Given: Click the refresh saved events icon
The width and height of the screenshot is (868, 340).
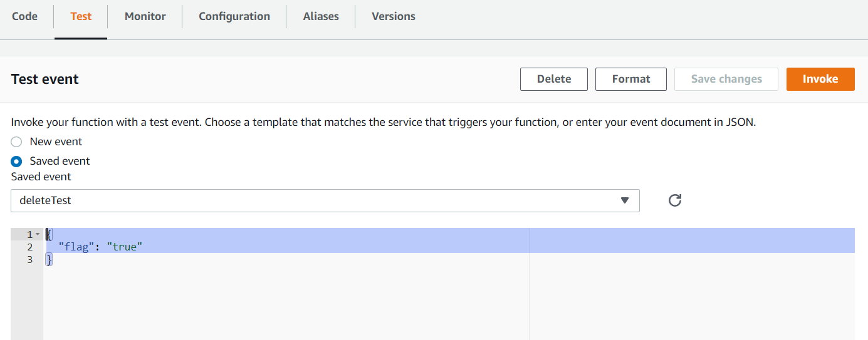Looking at the screenshot, I should click(x=675, y=200).
